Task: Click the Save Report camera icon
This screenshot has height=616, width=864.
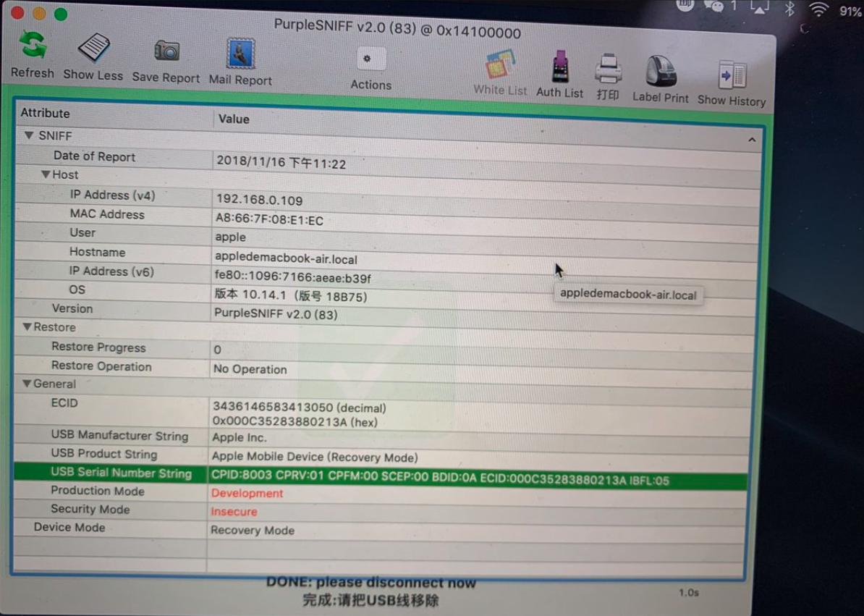Action: point(166,51)
